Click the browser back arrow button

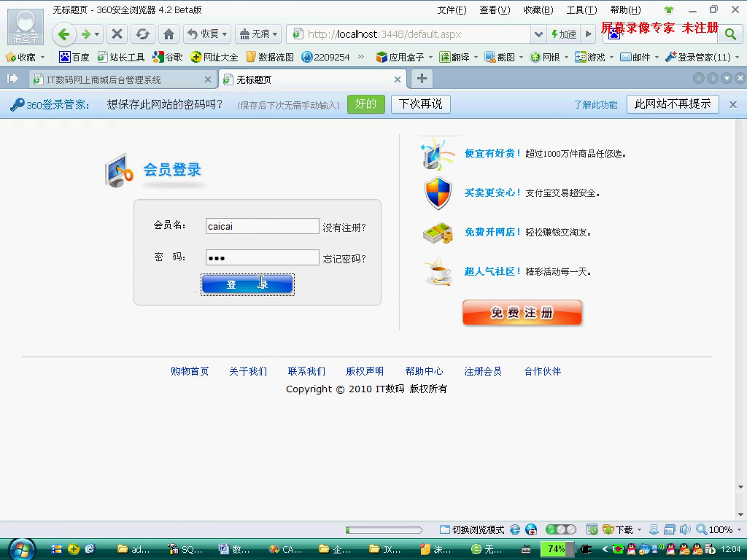pos(64,34)
